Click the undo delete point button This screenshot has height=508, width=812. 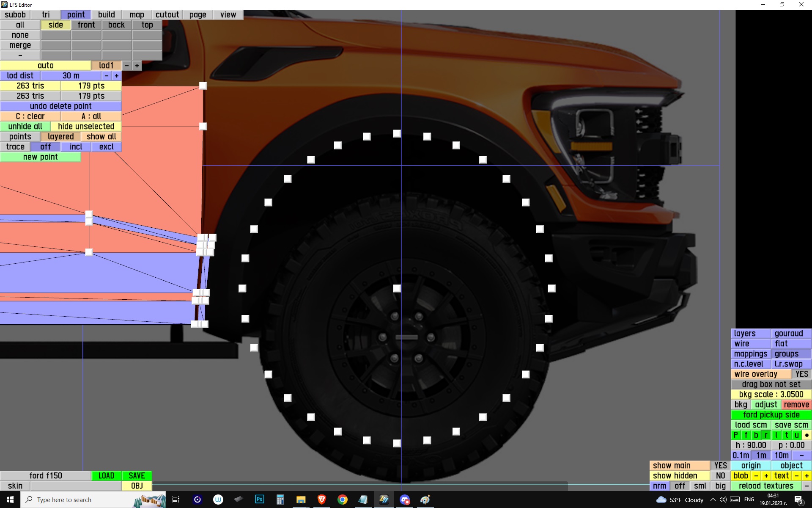(60, 106)
